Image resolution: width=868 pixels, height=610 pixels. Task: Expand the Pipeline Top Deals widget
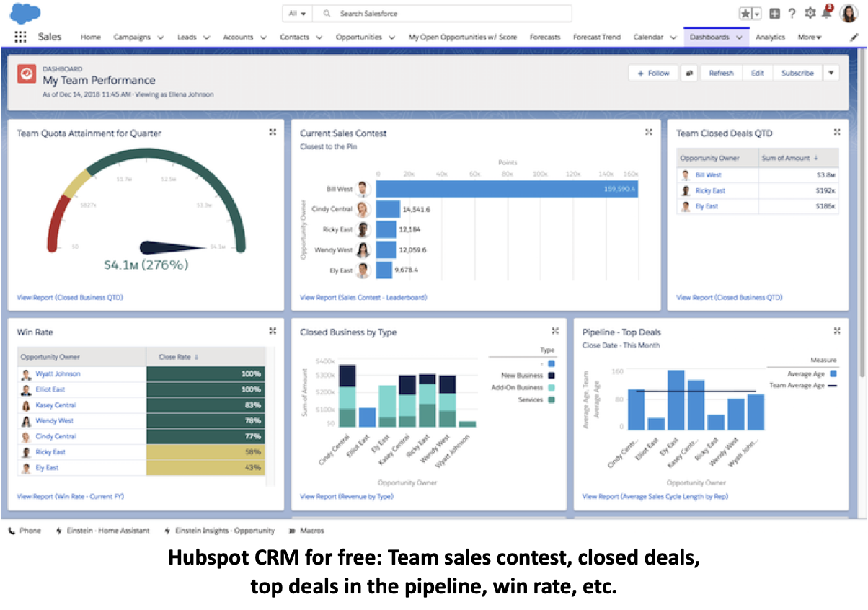pyautogui.click(x=837, y=331)
